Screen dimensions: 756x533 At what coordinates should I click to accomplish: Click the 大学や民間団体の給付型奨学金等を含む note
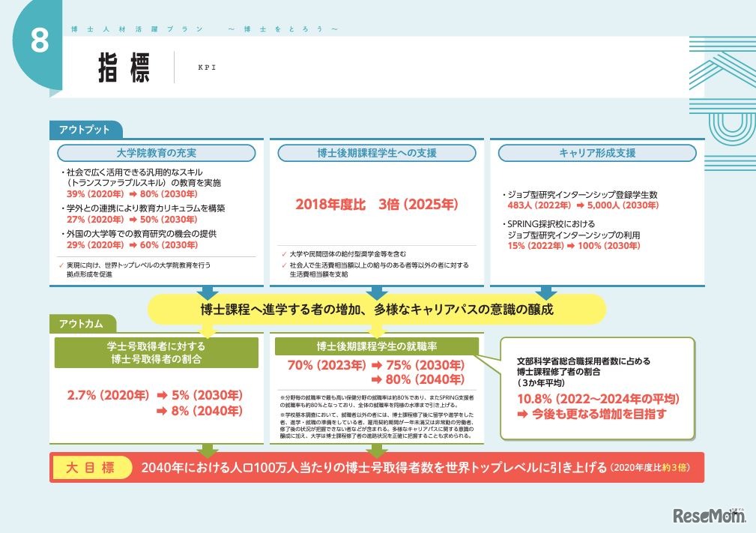tap(344, 253)
